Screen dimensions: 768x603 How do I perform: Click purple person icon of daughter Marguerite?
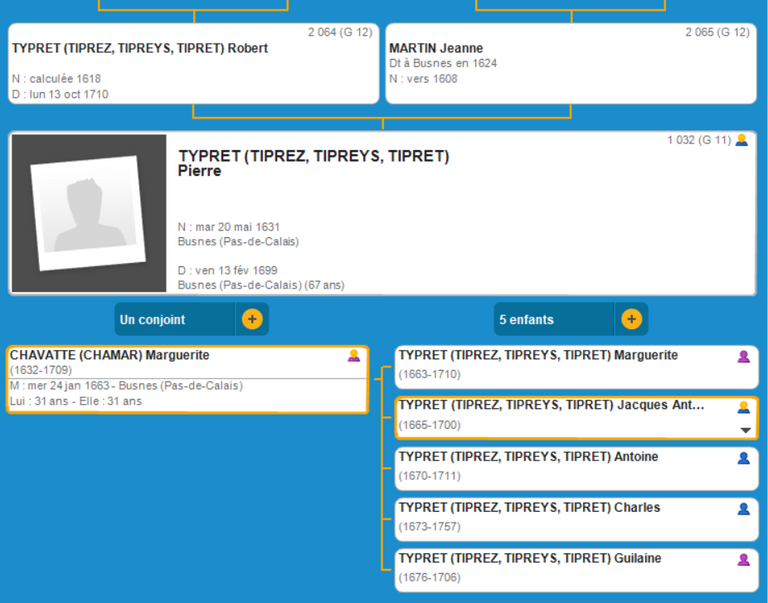coord(743,357)
